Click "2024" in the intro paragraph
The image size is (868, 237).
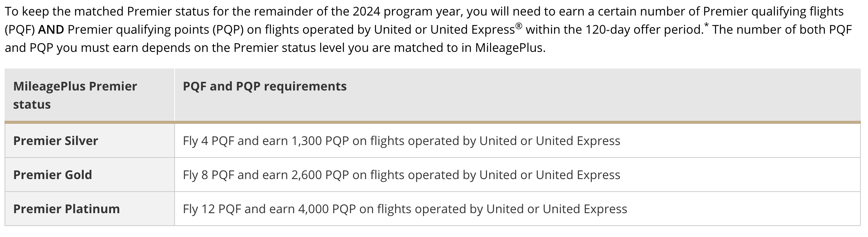coord(366,11)
